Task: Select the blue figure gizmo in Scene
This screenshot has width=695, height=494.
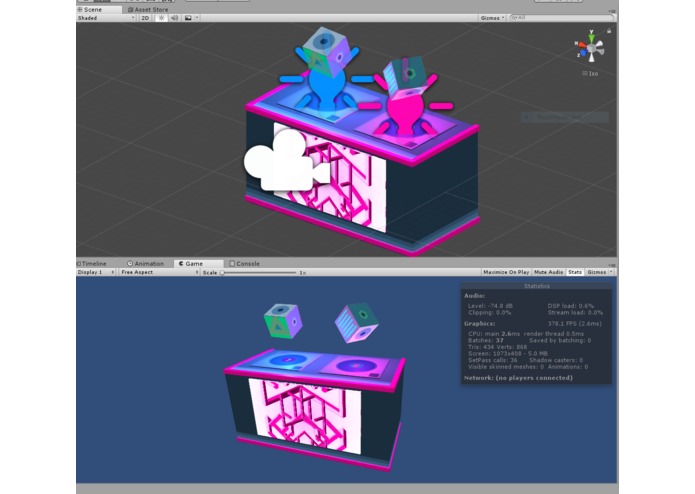Action: [327, 86]
